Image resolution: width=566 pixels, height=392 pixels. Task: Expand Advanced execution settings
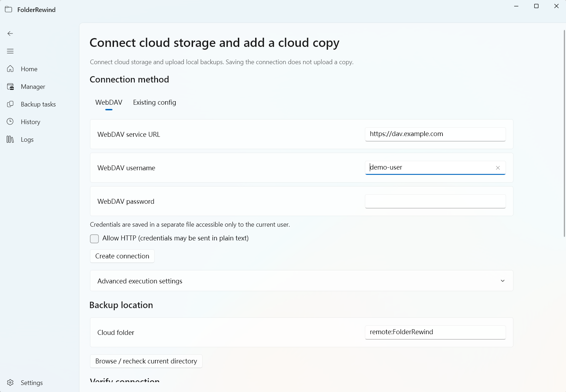point(301,281)
